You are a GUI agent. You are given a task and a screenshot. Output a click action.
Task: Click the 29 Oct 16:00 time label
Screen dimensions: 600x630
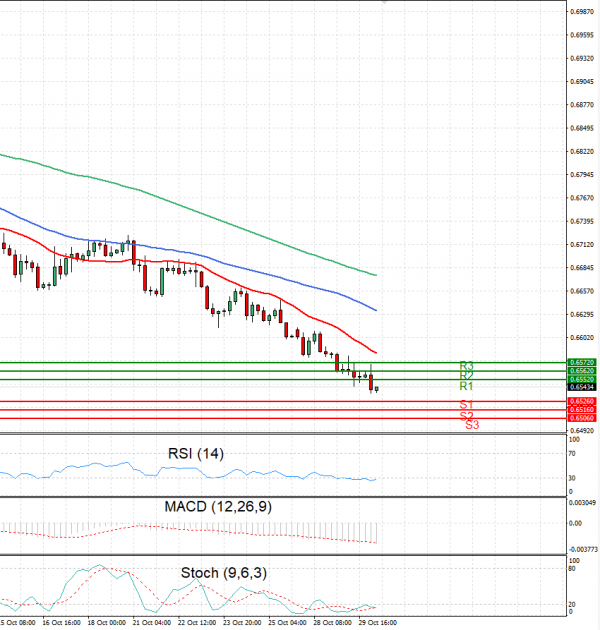[378, 622]
